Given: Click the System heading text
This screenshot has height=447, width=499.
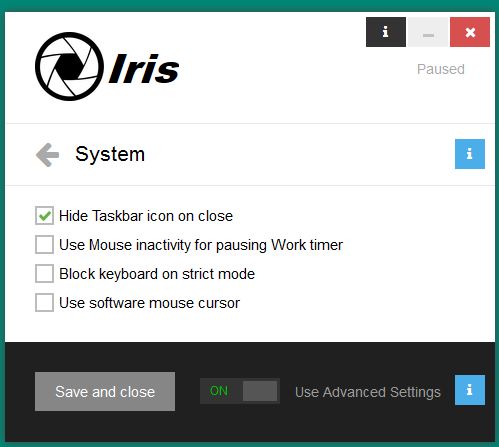Looking at the screenshot, I should click(x=110, y=154).
